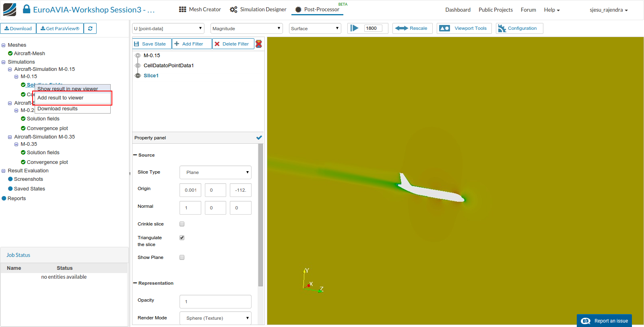Screen dimensions: 644x327
Task: Play the animation with the play icon
Action: 354,28
